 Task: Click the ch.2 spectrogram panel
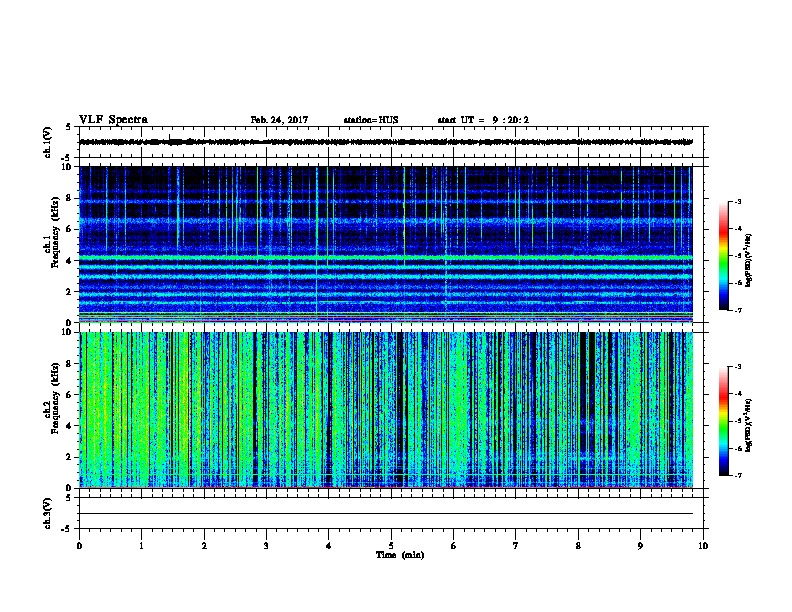(386, 410)
